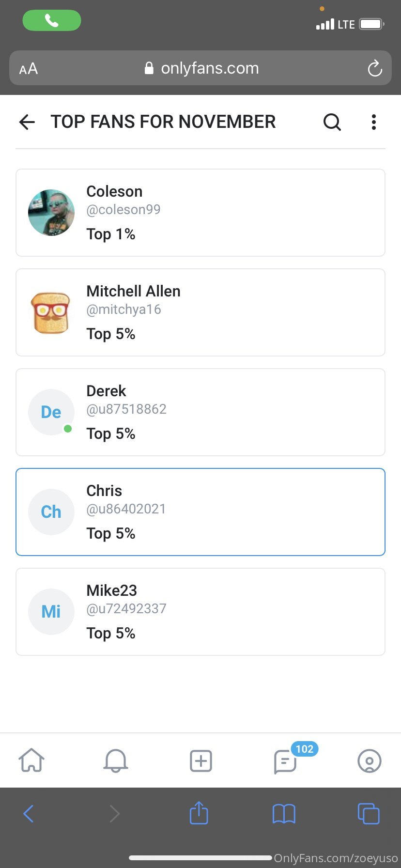
Task: Open Coleson's profile picture
Action: 51,213
